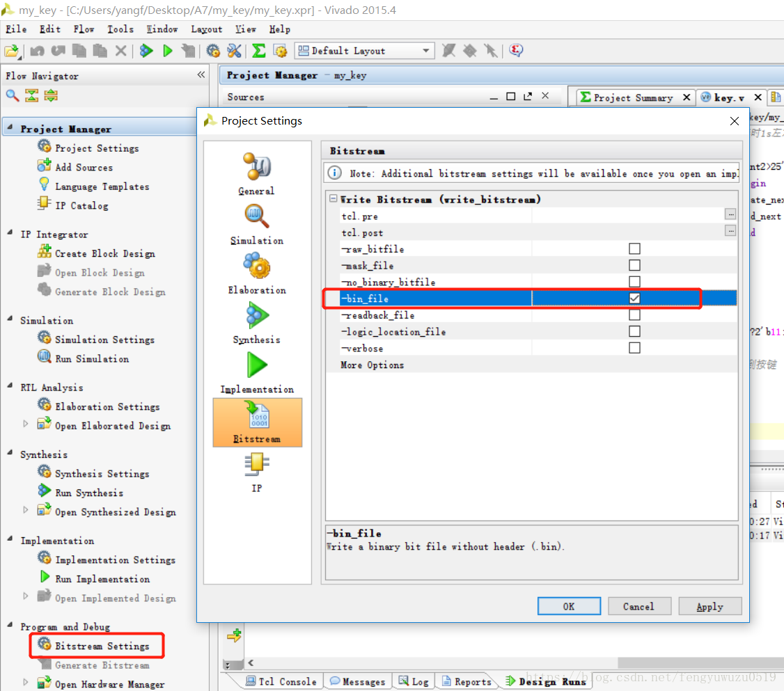The width and height of the screenshot is (784, 691).
Task: Open project icon in main toolbar
Action: [12, 51]
